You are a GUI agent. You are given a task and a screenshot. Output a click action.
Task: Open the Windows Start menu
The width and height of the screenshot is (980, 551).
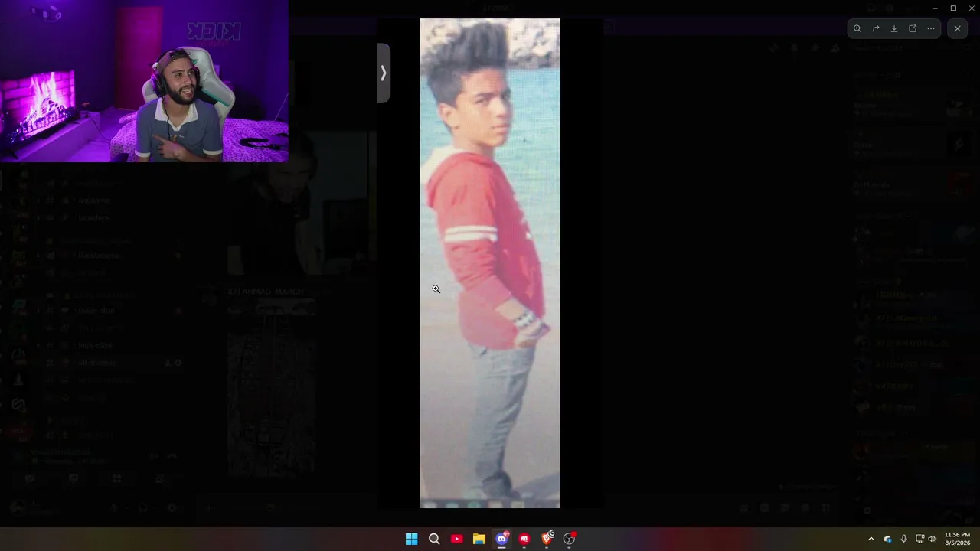pos(411,539)
